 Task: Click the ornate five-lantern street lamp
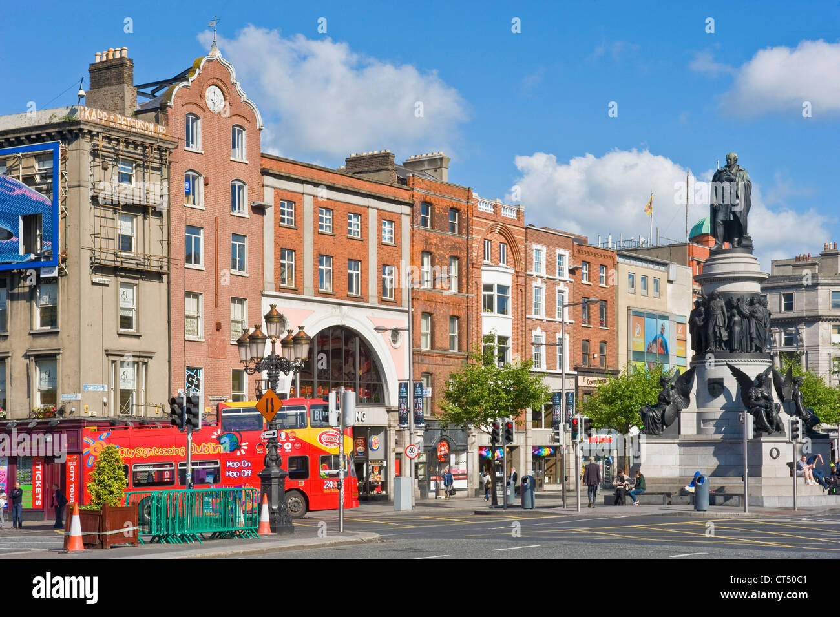coord(274,419)
